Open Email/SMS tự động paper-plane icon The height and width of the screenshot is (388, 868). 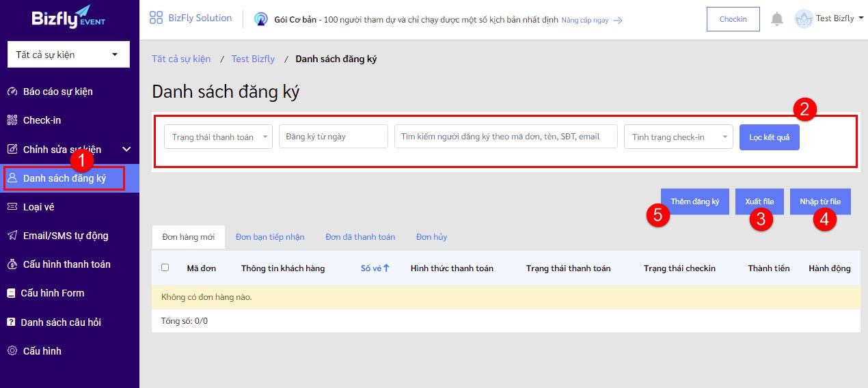12,236
